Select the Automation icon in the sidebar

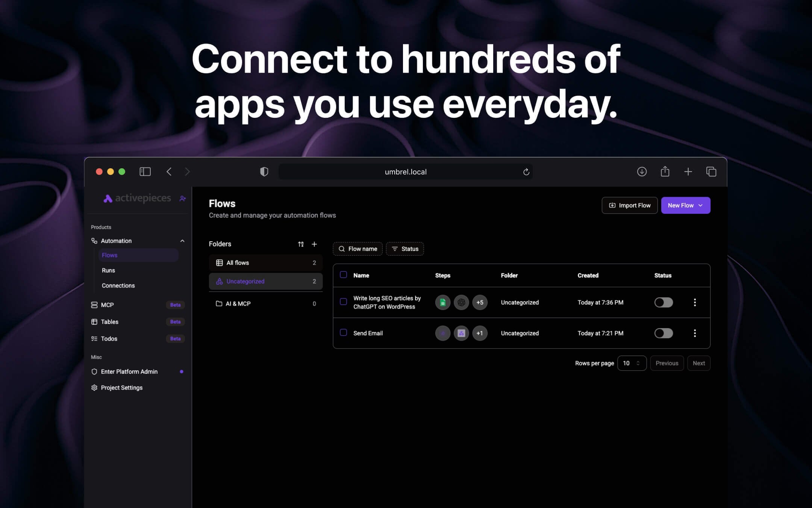[x=94, y=241]
